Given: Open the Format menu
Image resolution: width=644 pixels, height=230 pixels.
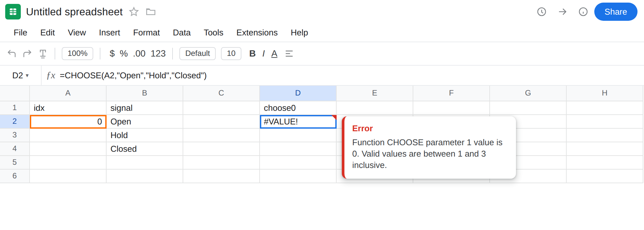Looking at the screenshot, I should coord(147,32).
